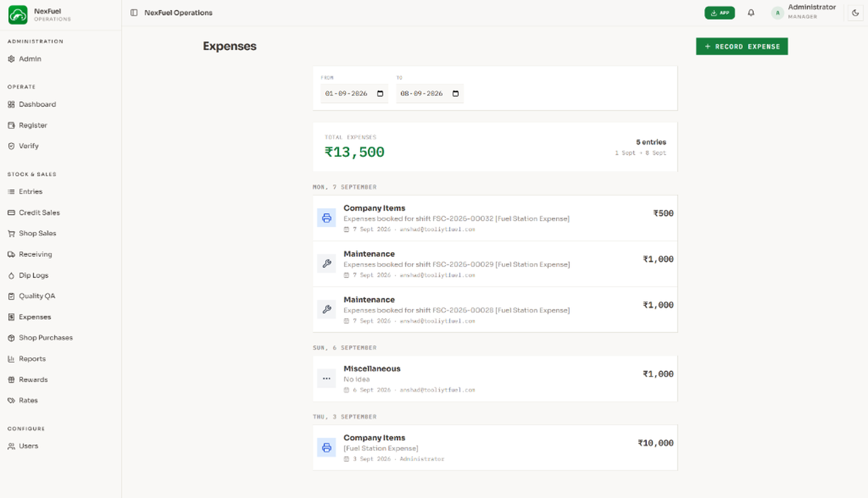Toggle dark mode moon icon
The width and height of the screenshot is (868, 498).
[855, 13]
